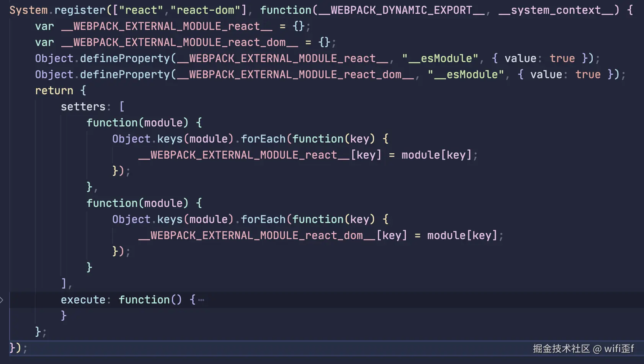Click forEach in the first setter function
The height and width of the screenshot is (364, 644).
tap(263, 139)
